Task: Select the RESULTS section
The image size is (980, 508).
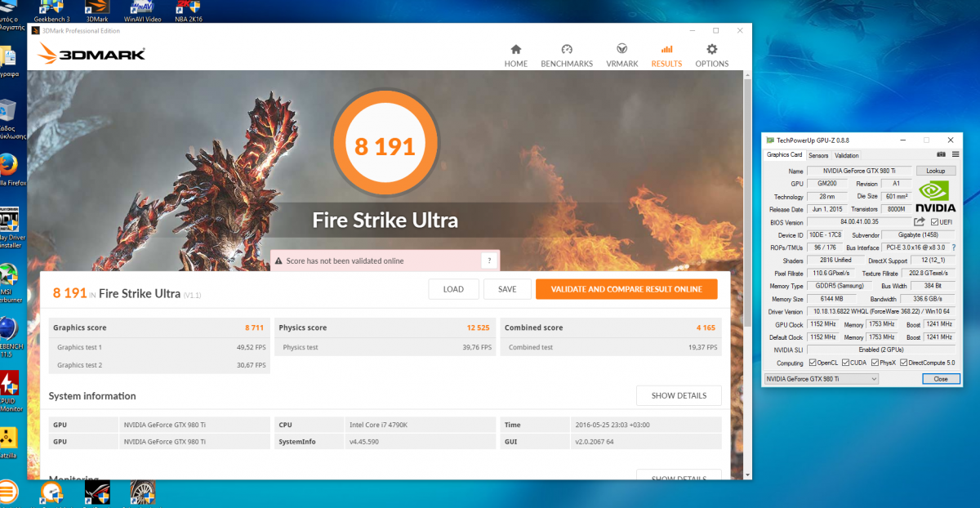Action: [x=666, y=56]
